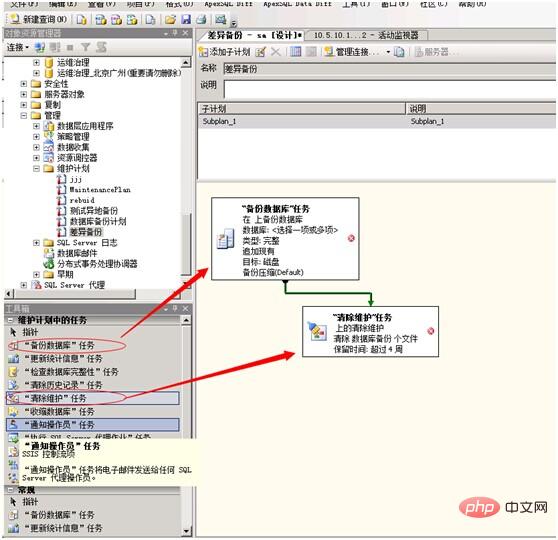Click the description (说明) input field
This screenshot has height=540, width=558.
pos(390,89)
